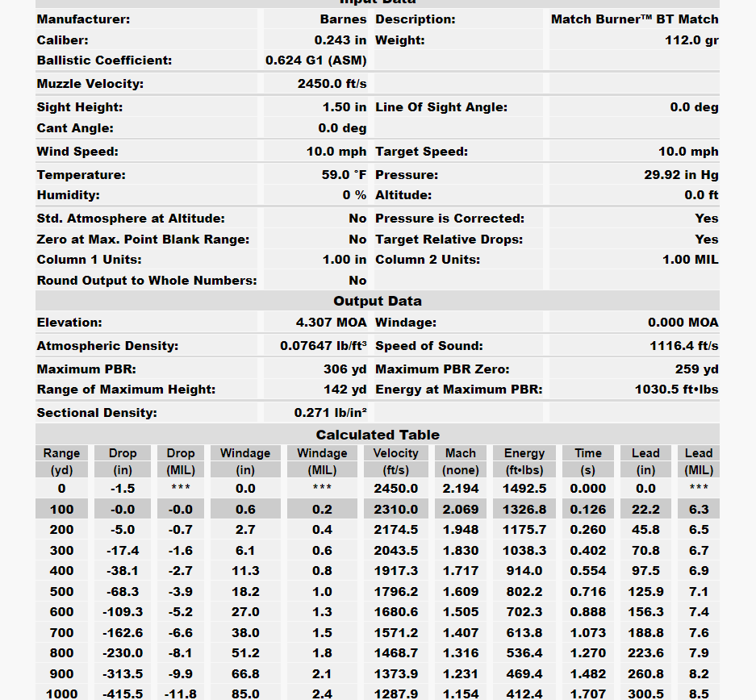The image size is (756, 700).
Task: Select windage value '0.000 MOA'
Action: pos(683,323)
